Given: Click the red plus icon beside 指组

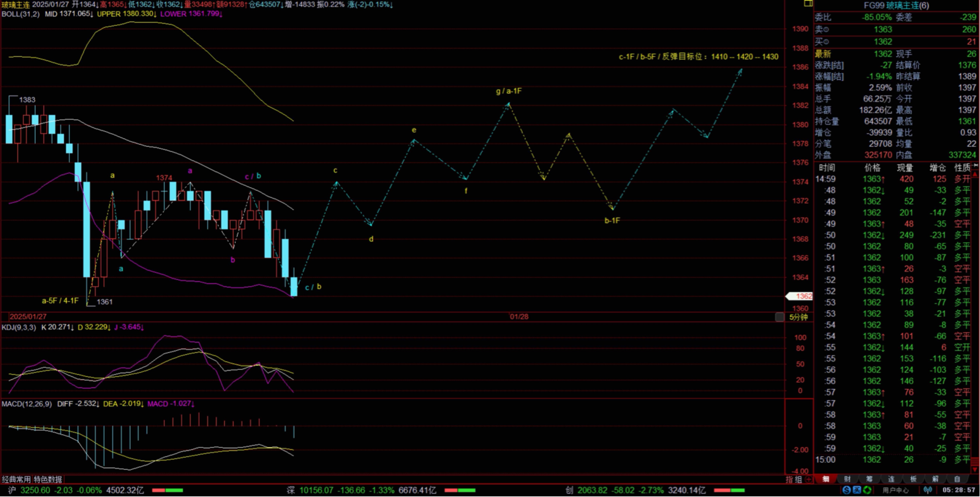Looking at the screenshot, I should (x=809, y=480).
